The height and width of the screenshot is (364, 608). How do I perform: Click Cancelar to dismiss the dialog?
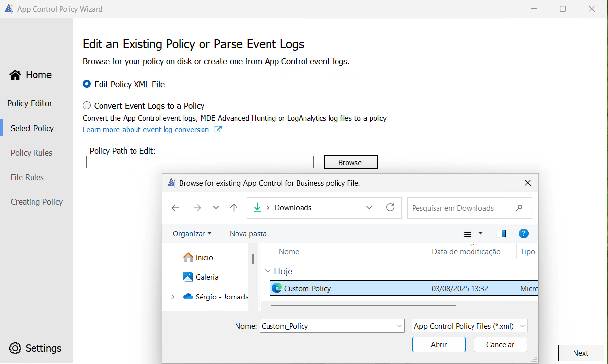click(x=501, y=345)
